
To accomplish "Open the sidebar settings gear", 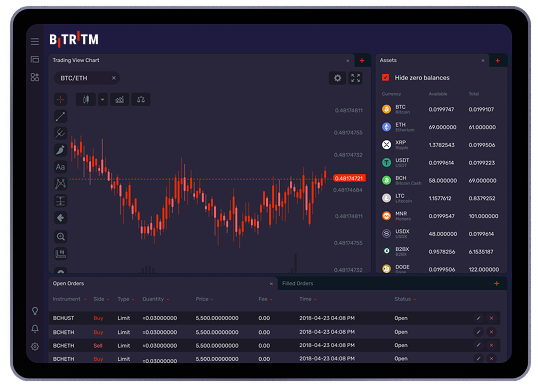I will (x=35, y=347).
